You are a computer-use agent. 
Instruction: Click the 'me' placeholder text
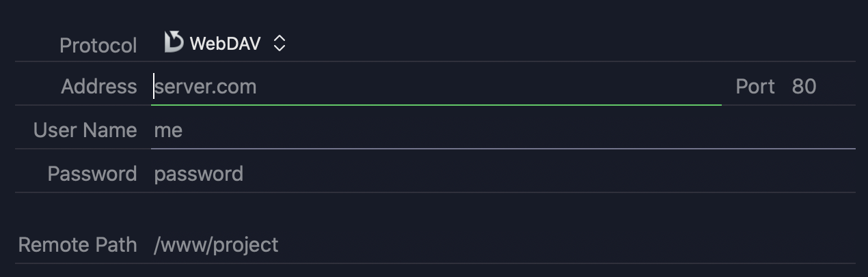tap(168, 130)
